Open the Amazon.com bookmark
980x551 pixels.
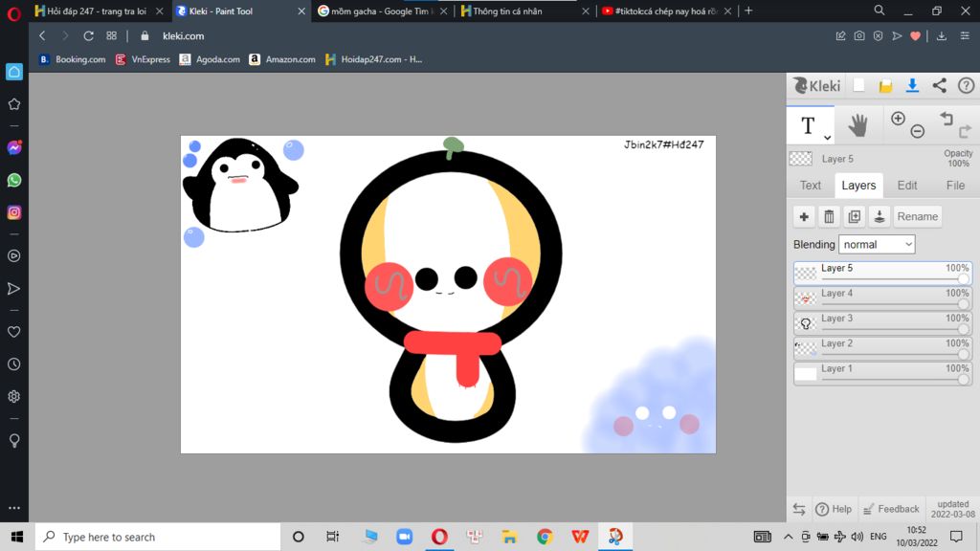tap(282, 59)
